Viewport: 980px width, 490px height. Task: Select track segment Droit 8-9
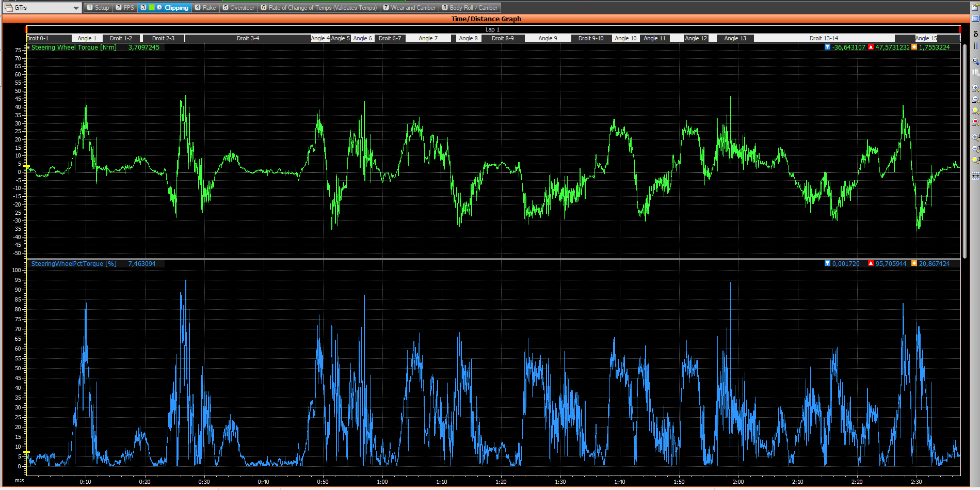[503, 38]
